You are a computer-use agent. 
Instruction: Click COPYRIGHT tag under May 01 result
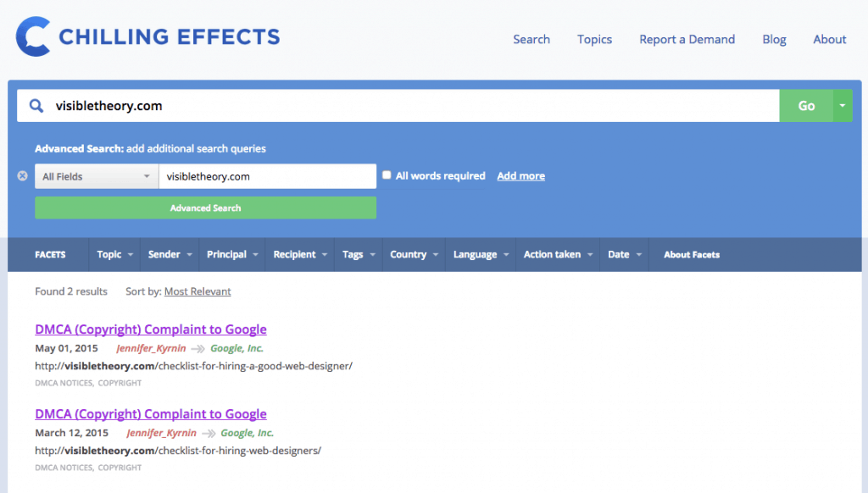pos(120,383)
